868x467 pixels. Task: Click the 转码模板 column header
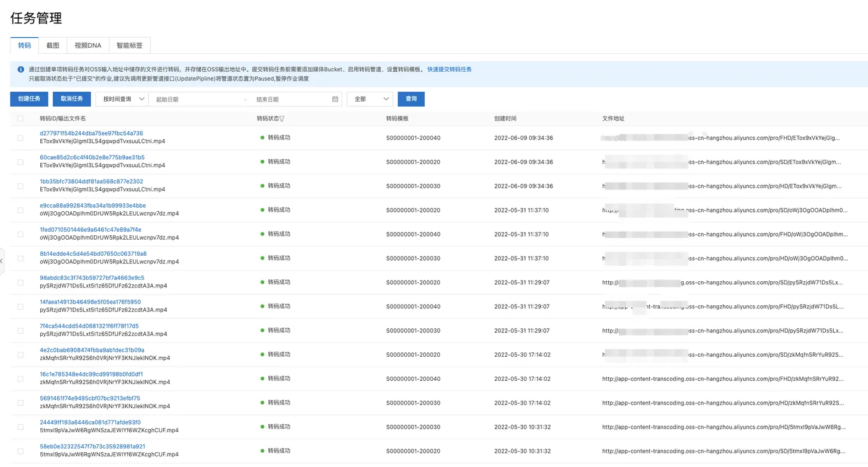pos(397,118)
